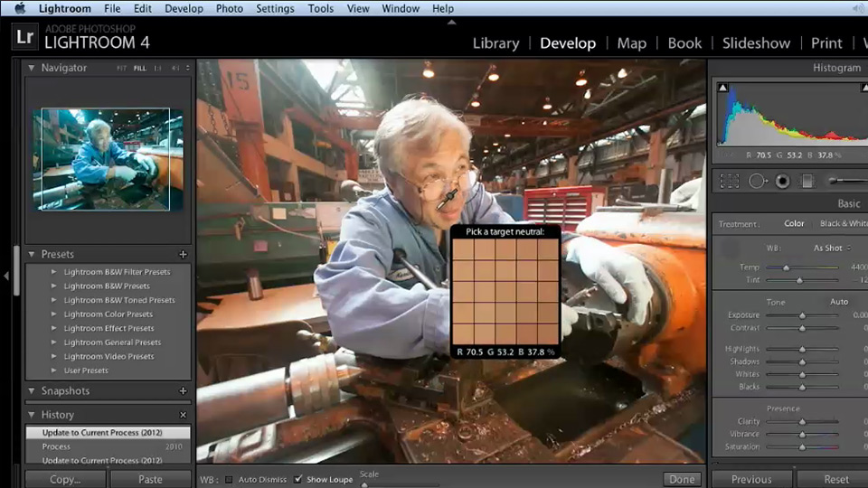The image size is (868, 488).
Task: Expand Lightroom B&W Presets folder
Action: (x=53, y=286)
